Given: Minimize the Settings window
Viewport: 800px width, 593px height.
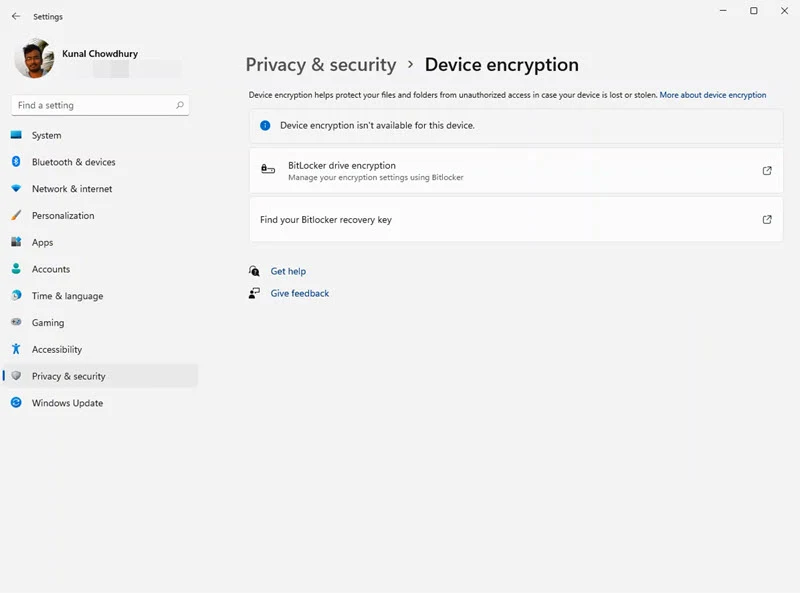Looking at the screenshot, I should [x=723, y=11].
